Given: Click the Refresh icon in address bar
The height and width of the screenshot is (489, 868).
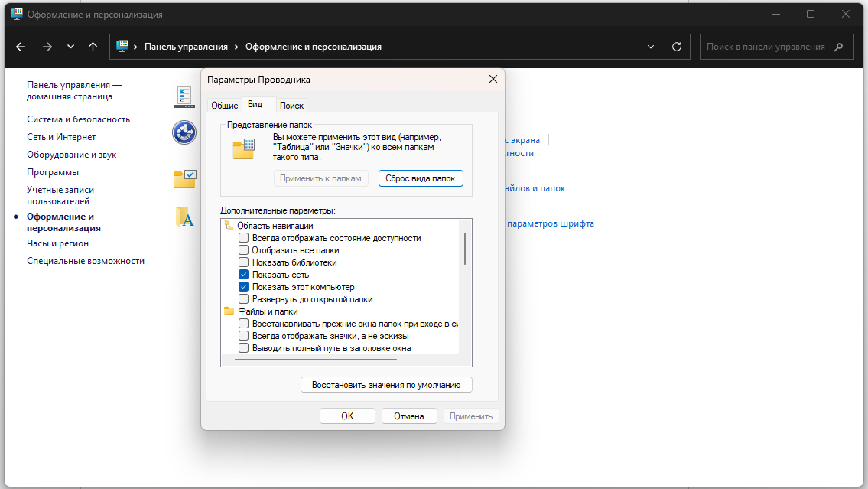Looking at the screenshot, I should (676, 47).
